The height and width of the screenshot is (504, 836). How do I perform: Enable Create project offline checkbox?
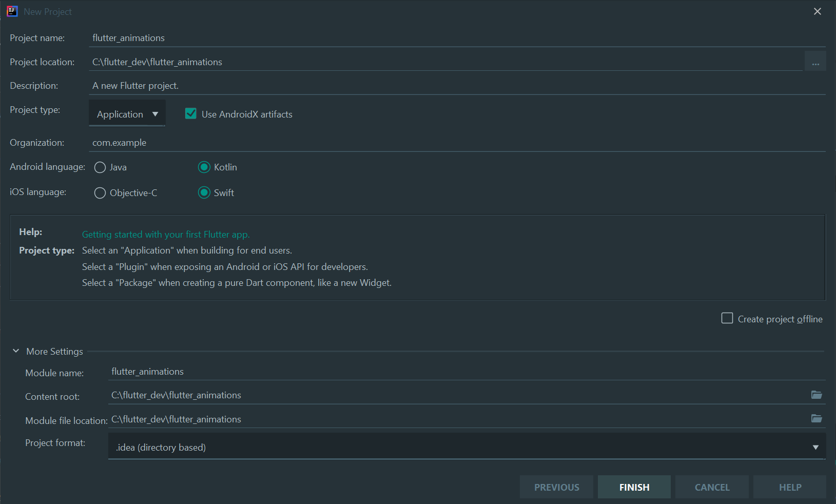pyautogui.click(x=727, y=318)
